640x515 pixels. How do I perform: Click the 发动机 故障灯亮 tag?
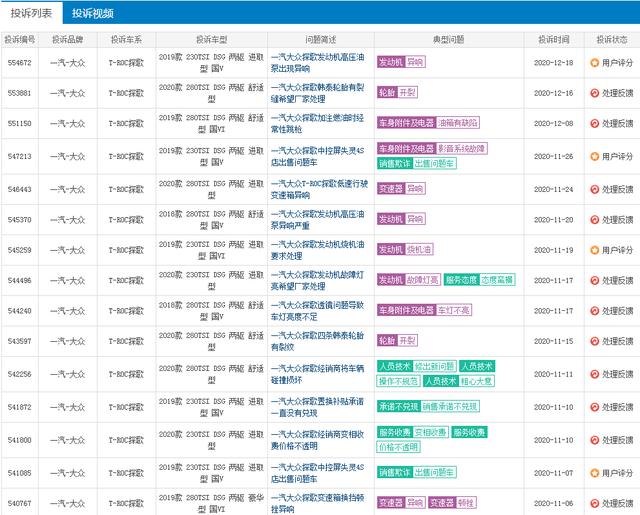409,280
